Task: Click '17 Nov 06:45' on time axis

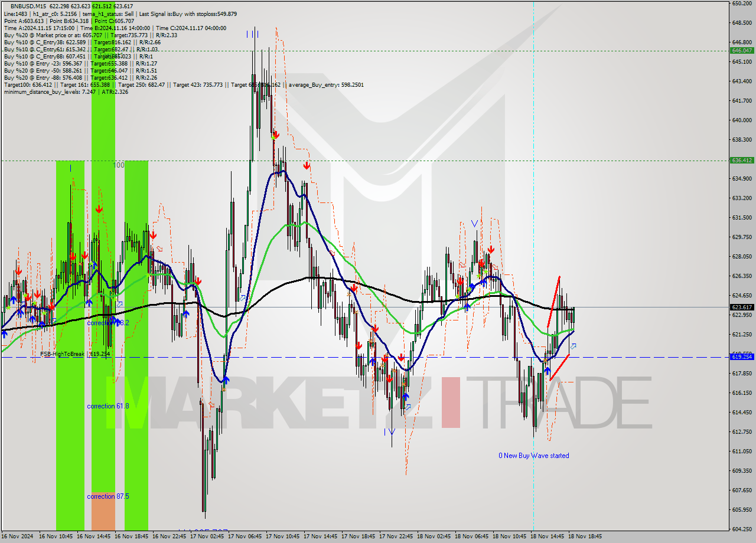Action: (x=245, y=537)
